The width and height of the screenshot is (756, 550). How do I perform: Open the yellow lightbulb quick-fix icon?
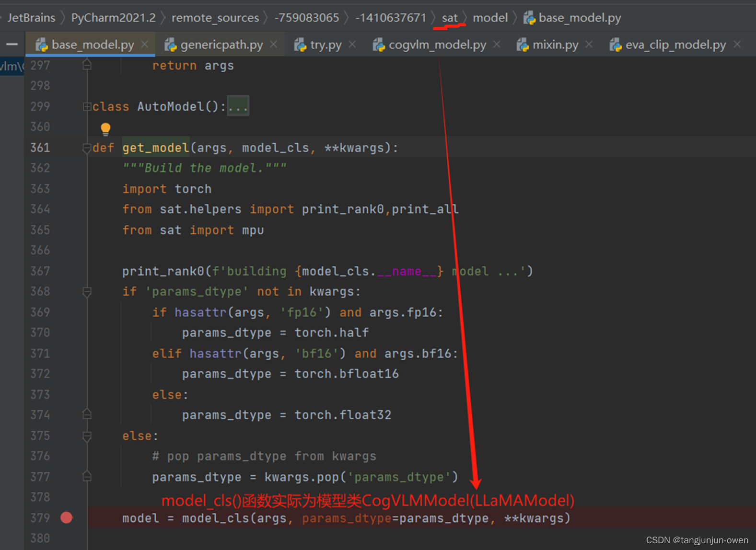[x=105, y=128]
